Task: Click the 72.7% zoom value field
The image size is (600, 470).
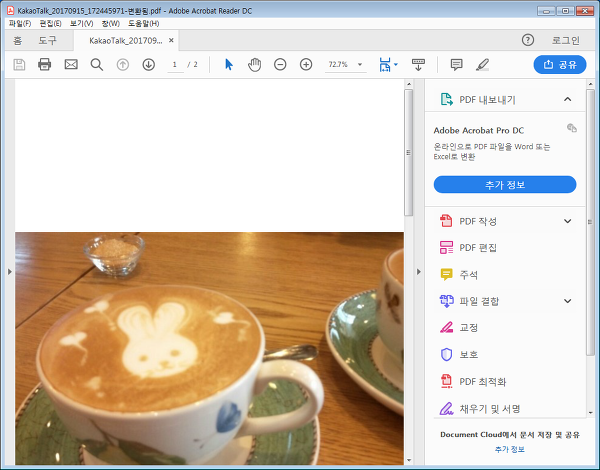Action: point(338,64)
